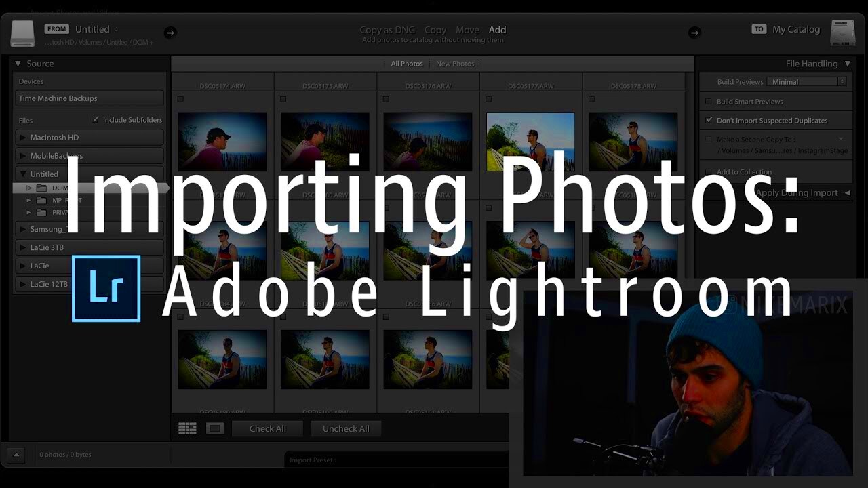The image size is (868, 488).
Task: Click the Uncheck All button
Action: pos(346,428)
